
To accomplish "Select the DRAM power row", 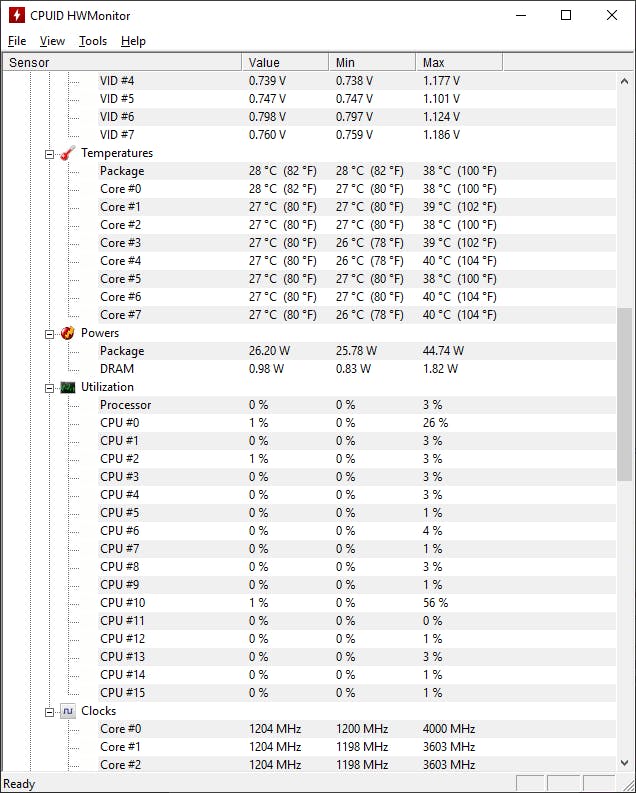I will (x=117, y=369).
